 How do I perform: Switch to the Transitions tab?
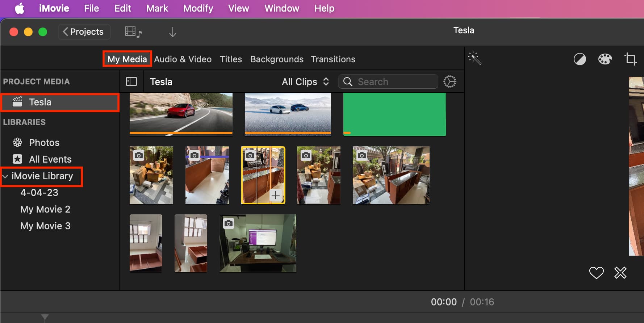(x=333, y=59)
